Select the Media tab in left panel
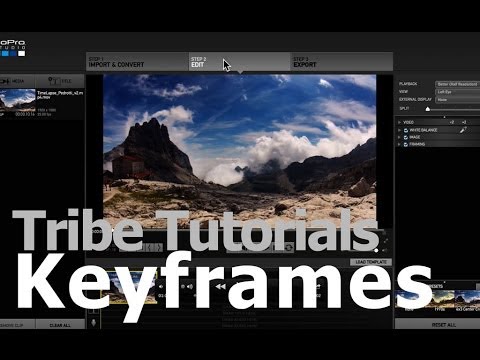Viewport: 480px width, 360px height. click(17, 81)
